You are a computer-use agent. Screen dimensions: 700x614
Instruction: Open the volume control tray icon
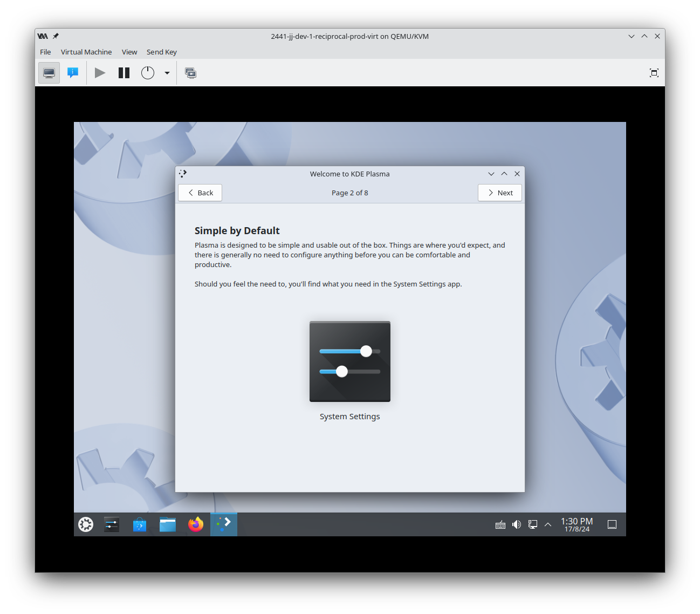[x=517, y=524]
